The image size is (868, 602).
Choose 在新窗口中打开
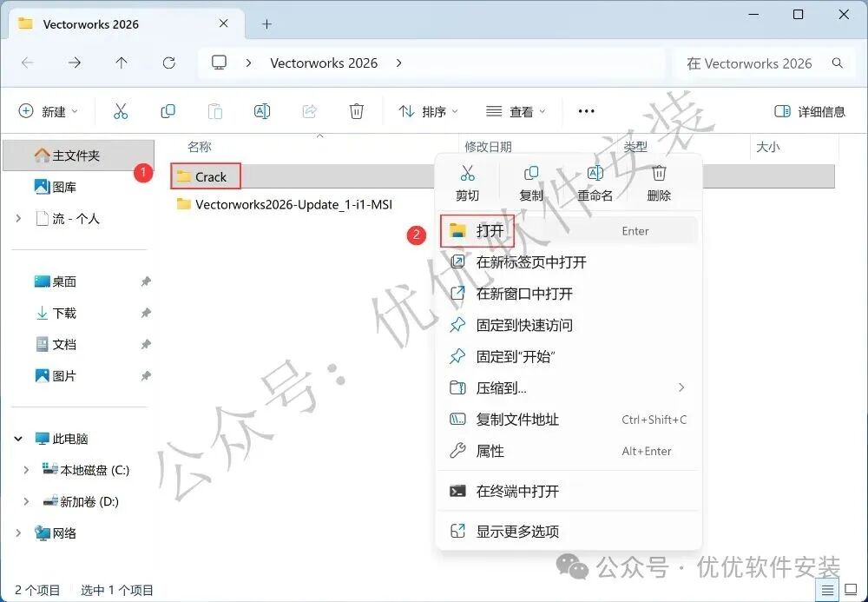(x=569, y=294)
